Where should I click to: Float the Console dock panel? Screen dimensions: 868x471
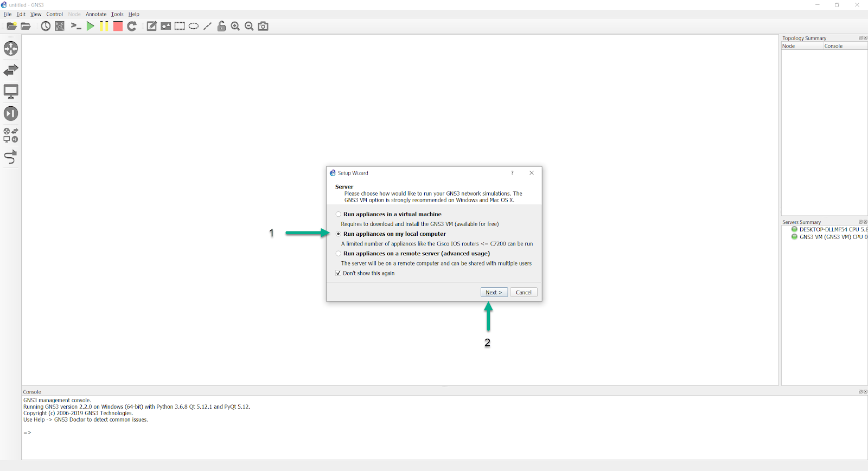[x=860, y=391]
